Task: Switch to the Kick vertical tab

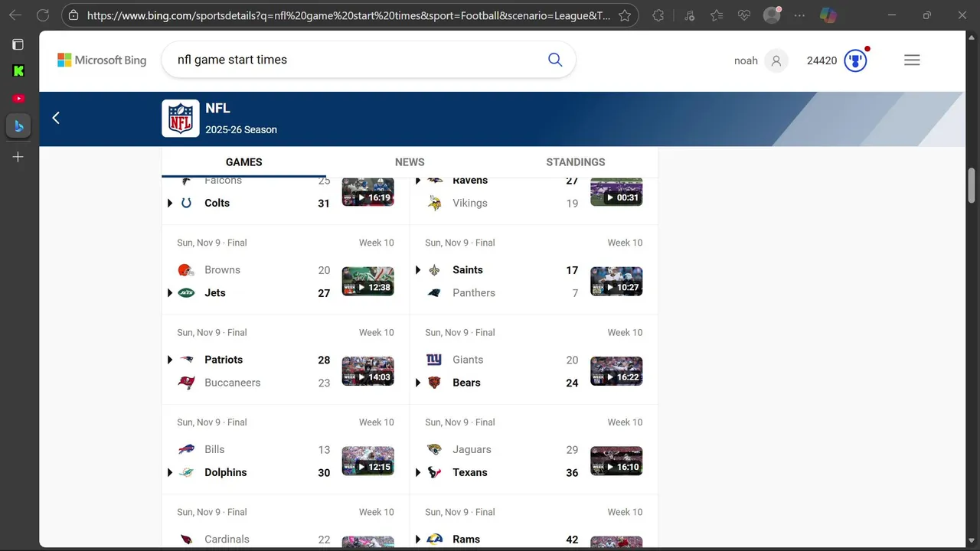Action: click(18, 71)
